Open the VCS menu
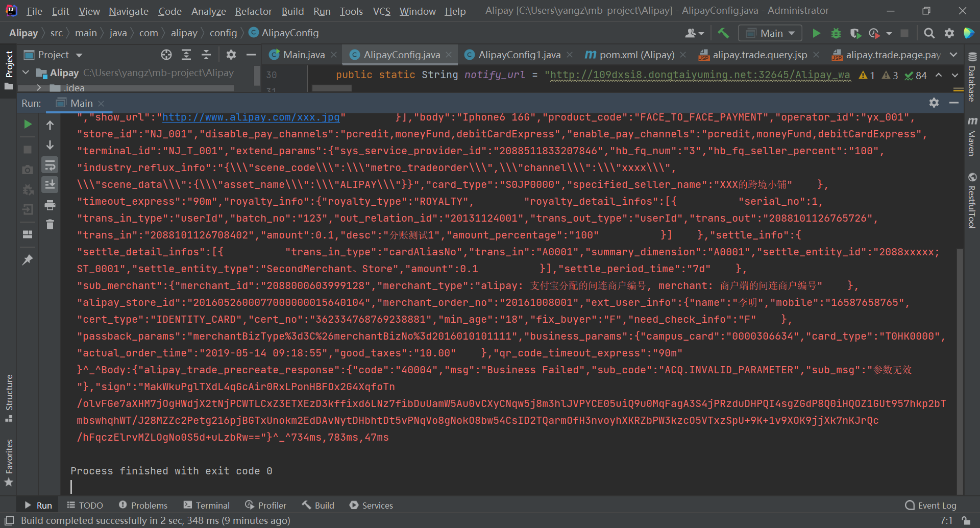Screen dimensions: 980x528 381,11
